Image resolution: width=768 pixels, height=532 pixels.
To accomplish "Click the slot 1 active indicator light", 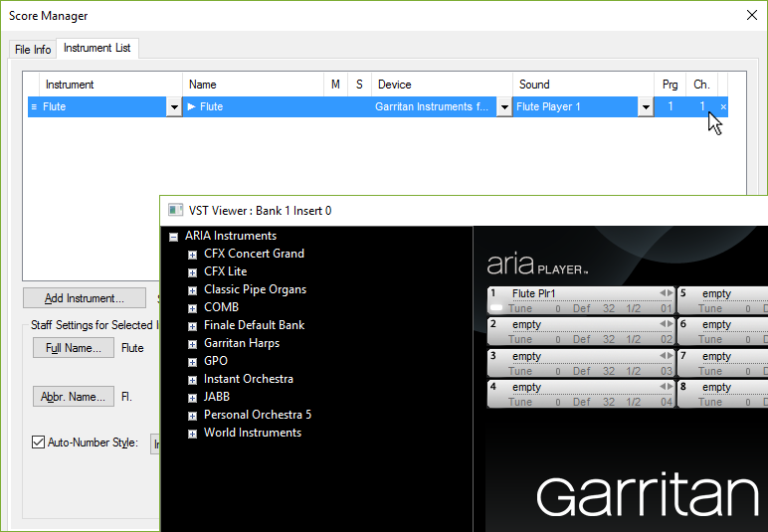I will click(x=496, y=308).
